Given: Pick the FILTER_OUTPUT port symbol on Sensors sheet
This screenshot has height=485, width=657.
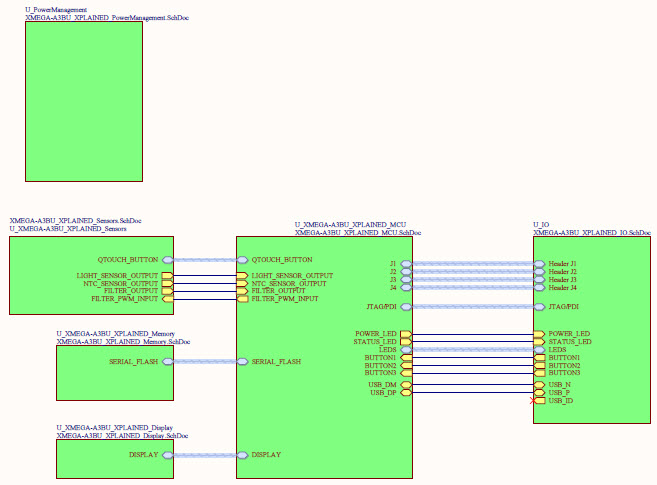Looking at the screenshot, I should [168, 291].
